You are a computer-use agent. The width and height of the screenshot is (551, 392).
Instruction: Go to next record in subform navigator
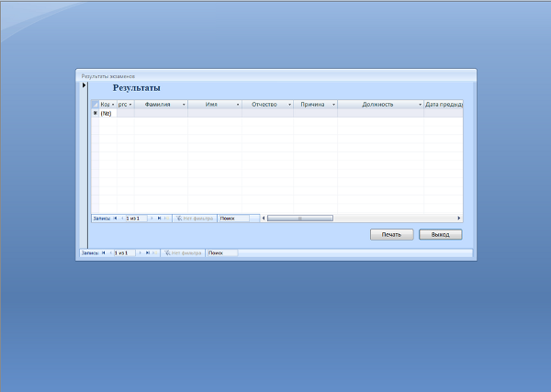click(152, 218)
